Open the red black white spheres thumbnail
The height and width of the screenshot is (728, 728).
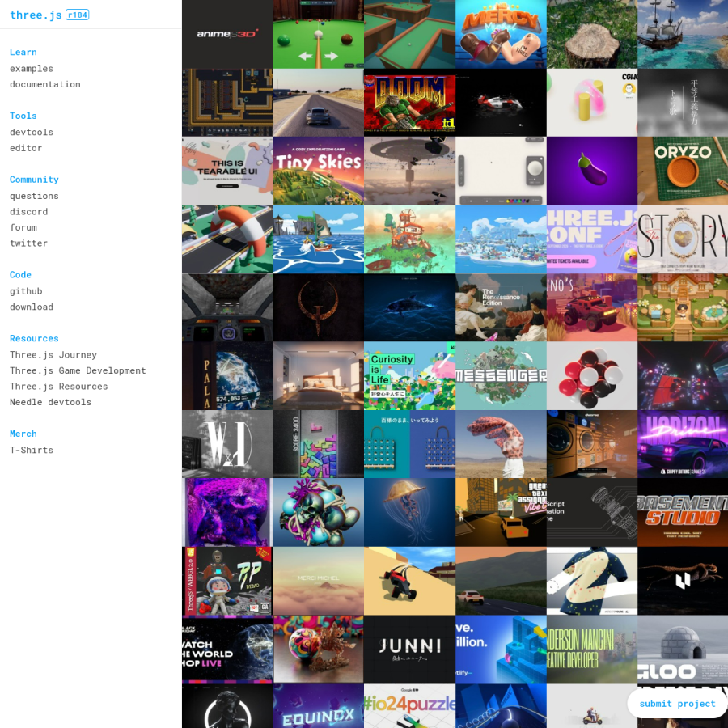(x=592, y=375)
